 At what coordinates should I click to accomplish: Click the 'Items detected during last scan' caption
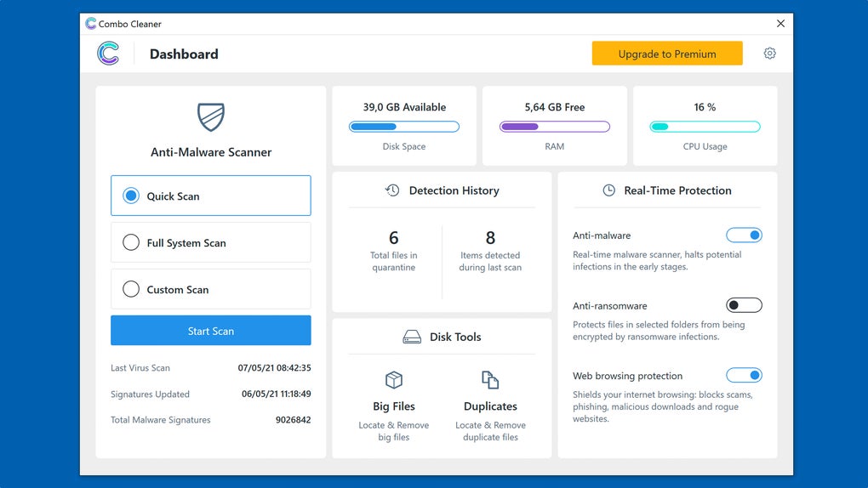tap(490, 261)
